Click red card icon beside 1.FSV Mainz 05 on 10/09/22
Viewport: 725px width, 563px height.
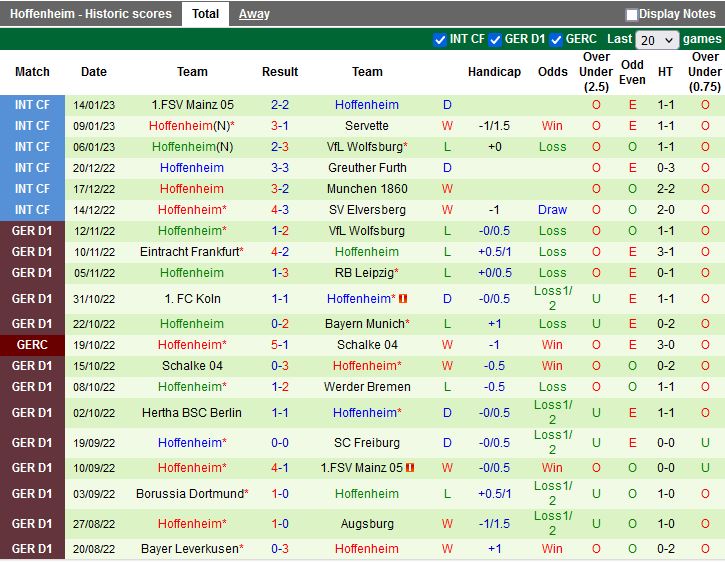tap(410, 468)
